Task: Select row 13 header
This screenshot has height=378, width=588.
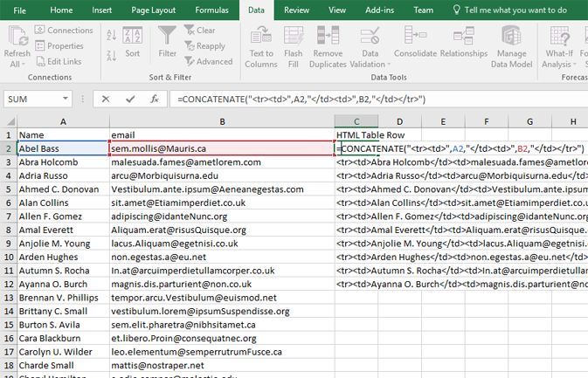Action: coord(8,298)
